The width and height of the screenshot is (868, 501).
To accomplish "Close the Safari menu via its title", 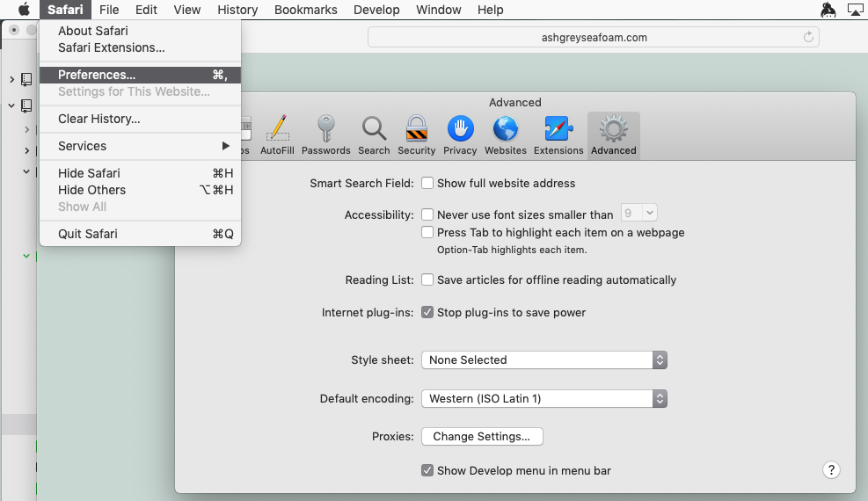I will (x=65, y=10).
